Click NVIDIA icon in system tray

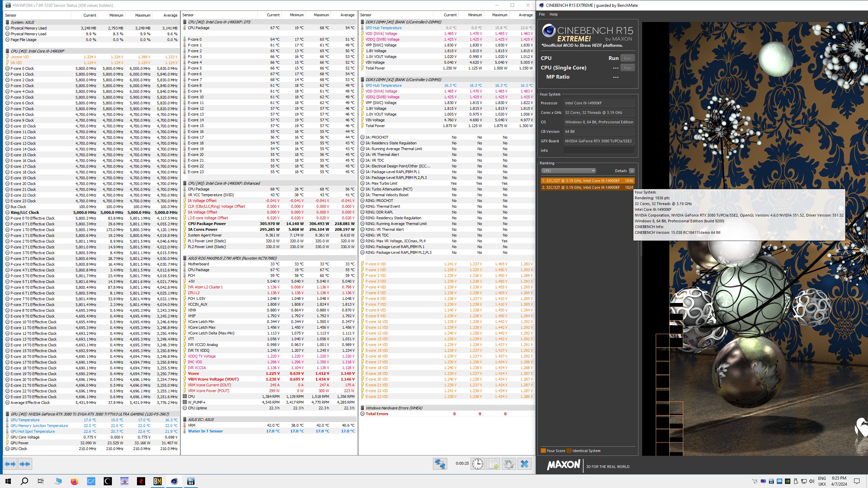pyautogui.click(x=788, y=481)
